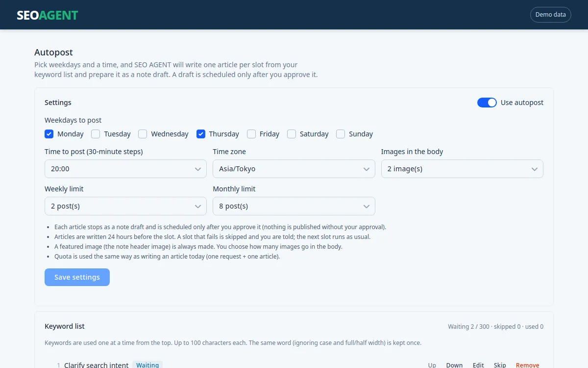
Task: Click the Save settings button
Action: tap(77, 277)
